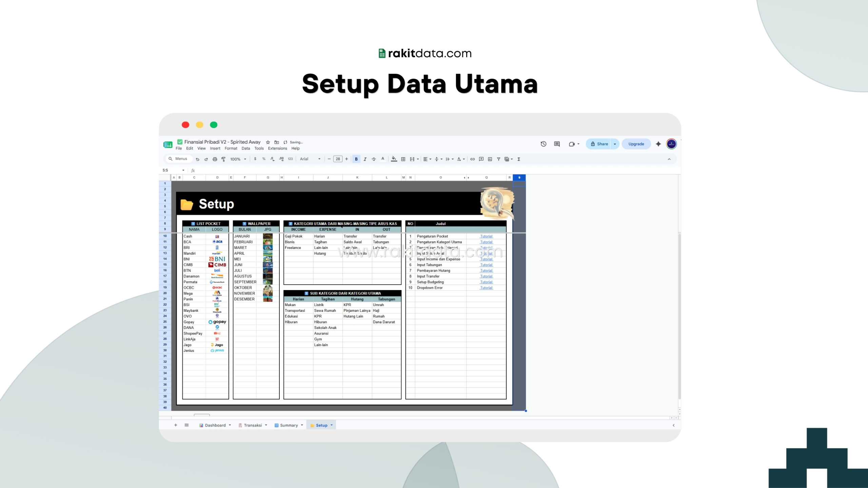Toggle Strikethrough formatting
The width and height of the screenshot is (868, 488).
(x=374, y=159)
